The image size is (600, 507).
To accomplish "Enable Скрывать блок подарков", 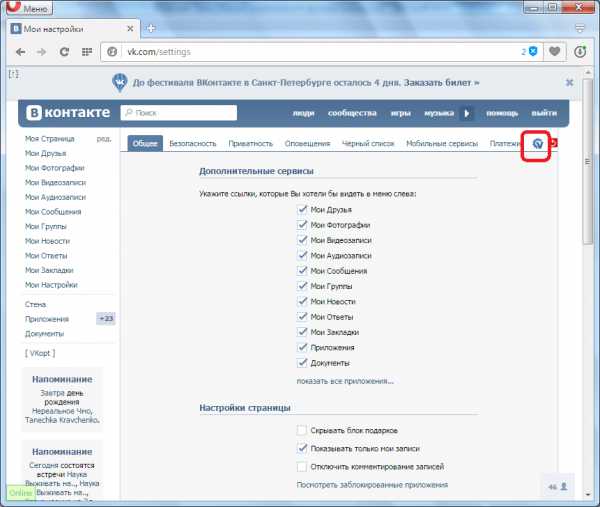I will click(302, 430).
